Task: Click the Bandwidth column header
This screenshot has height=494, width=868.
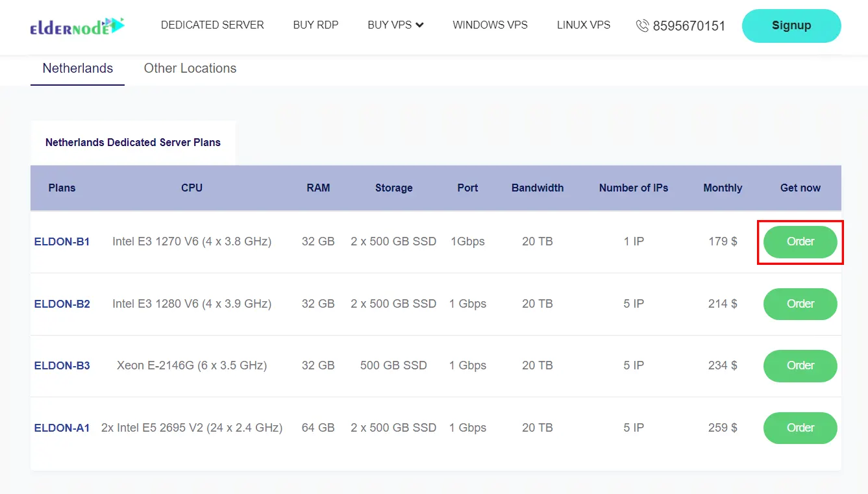Action: pyautogui.click(x=538, y=188)
